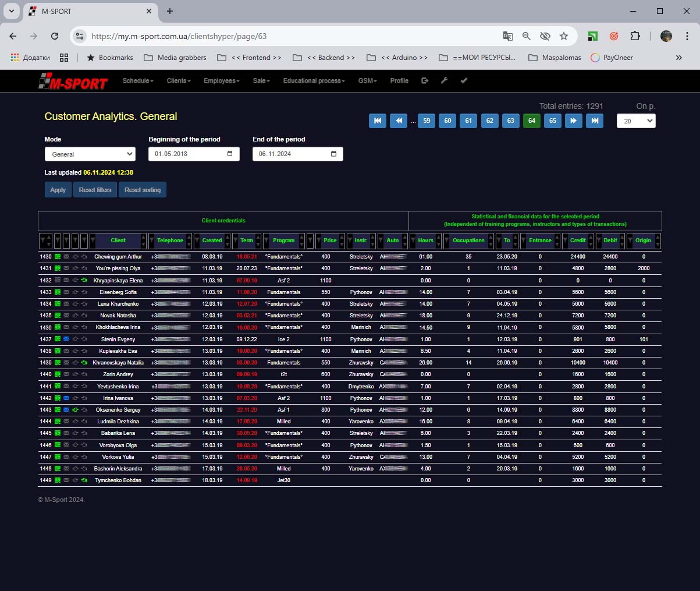Click the envelope icon for row 1437
The width and height of the screenshot is (700, 591).
(x=66, y=339)
